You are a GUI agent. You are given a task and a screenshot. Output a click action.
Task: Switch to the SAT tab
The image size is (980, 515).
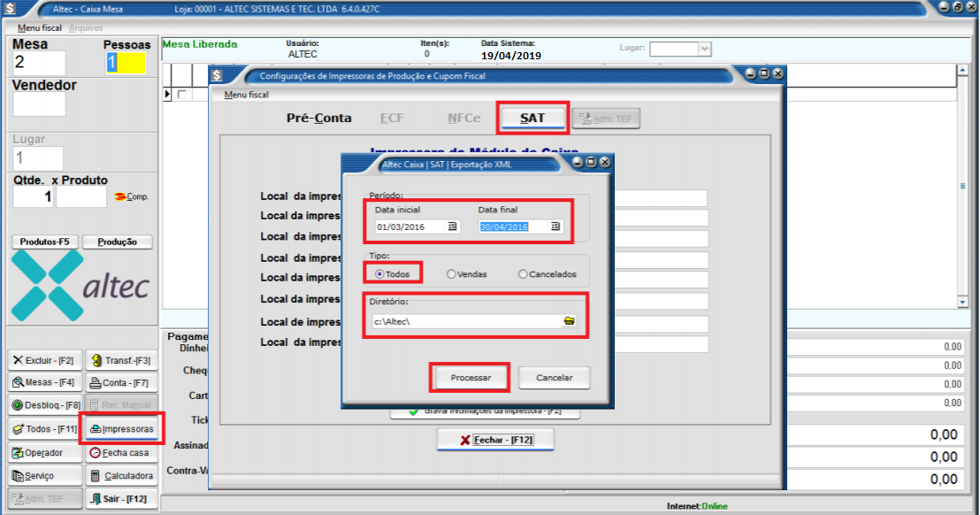pos(532,118)
